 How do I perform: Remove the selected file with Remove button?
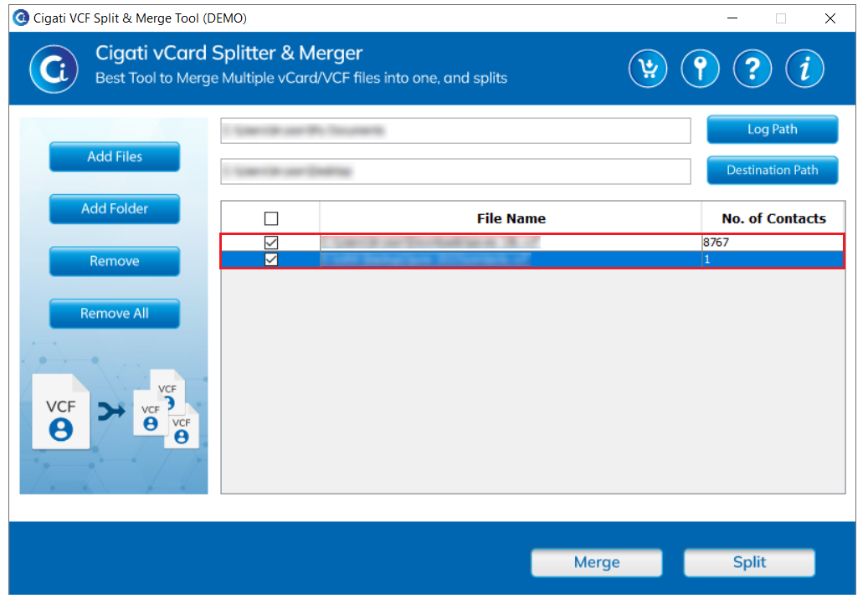[115, 261]
